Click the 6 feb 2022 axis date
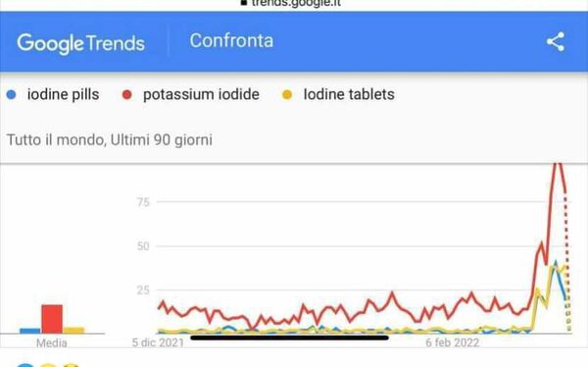The image size is (588, 367). [x=452, y=343]
